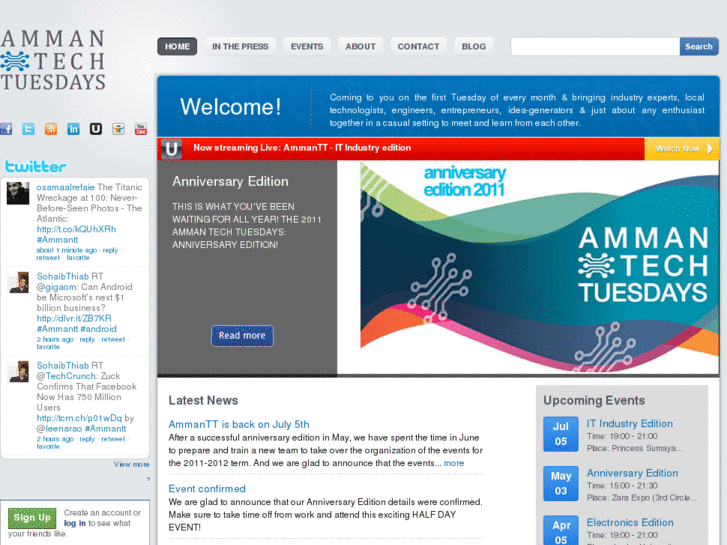Open the dlvr.it/ZB7KR tweet link

tap(74, 318)
